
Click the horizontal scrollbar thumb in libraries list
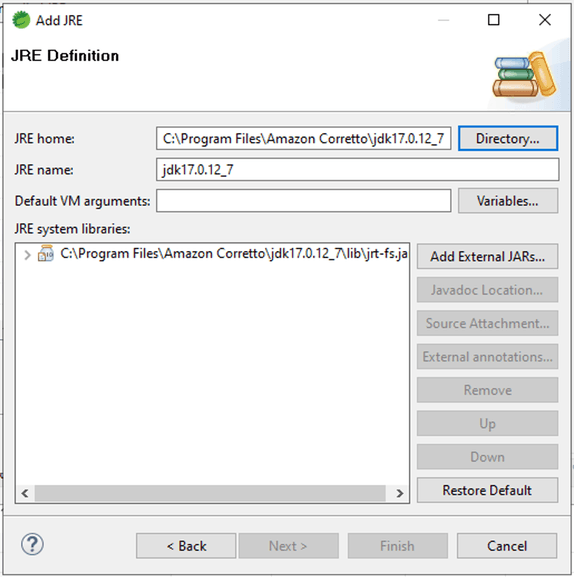[210, 493]
